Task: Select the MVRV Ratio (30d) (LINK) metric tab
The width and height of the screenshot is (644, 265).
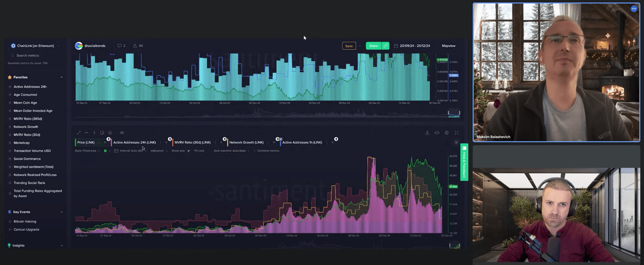Action: (x=192, y=142)
